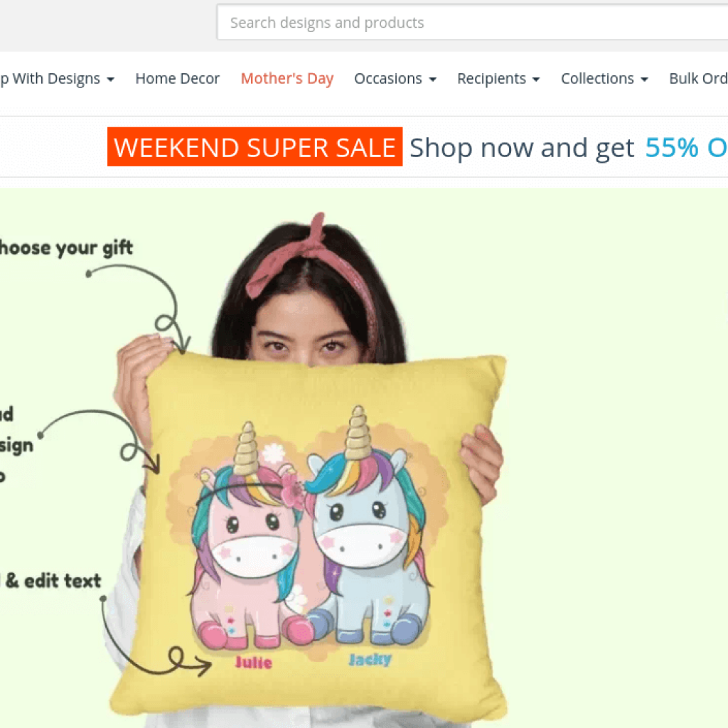Select the Bulk Orders menu item

pyautogui.click(x=698, y=78)
